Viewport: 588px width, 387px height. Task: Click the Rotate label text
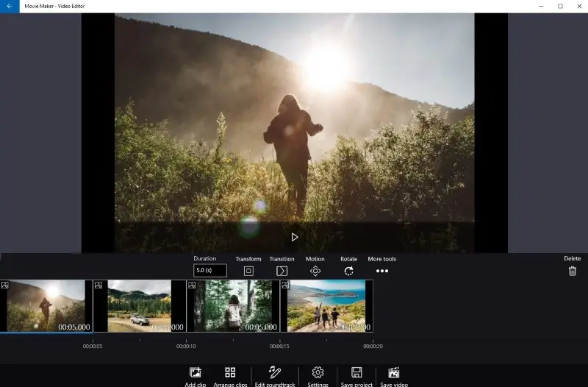point(348,259)
